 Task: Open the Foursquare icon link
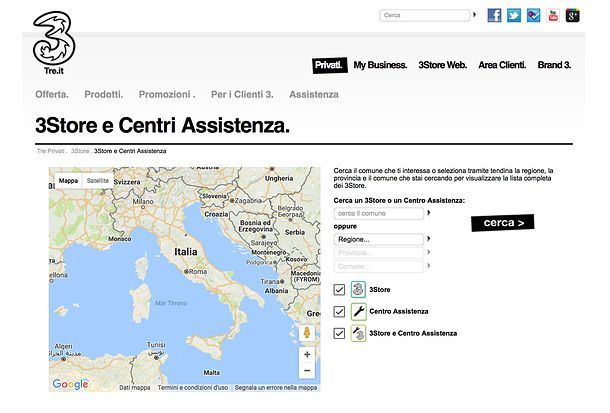533,16
